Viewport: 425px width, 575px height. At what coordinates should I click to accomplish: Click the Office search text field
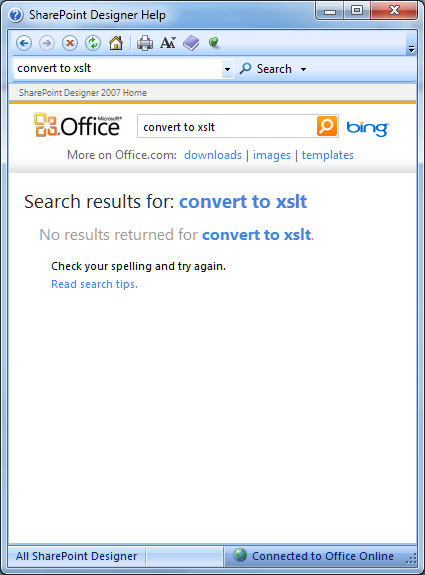[x=227, y=127]
